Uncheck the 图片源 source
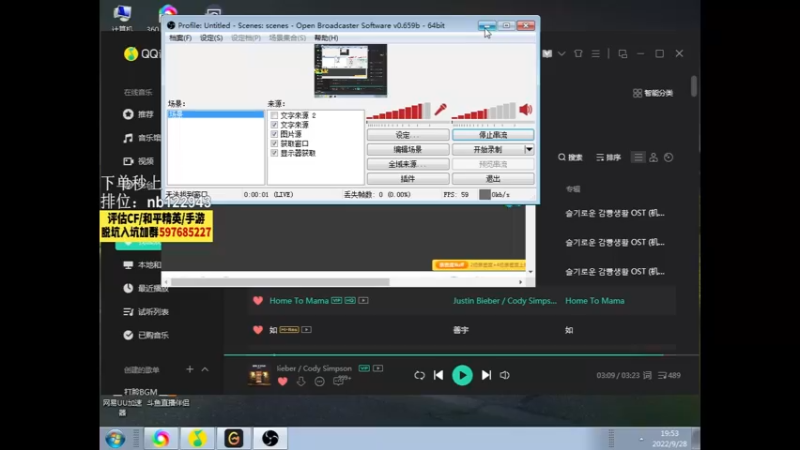800x450 pixels. point(274,134)
